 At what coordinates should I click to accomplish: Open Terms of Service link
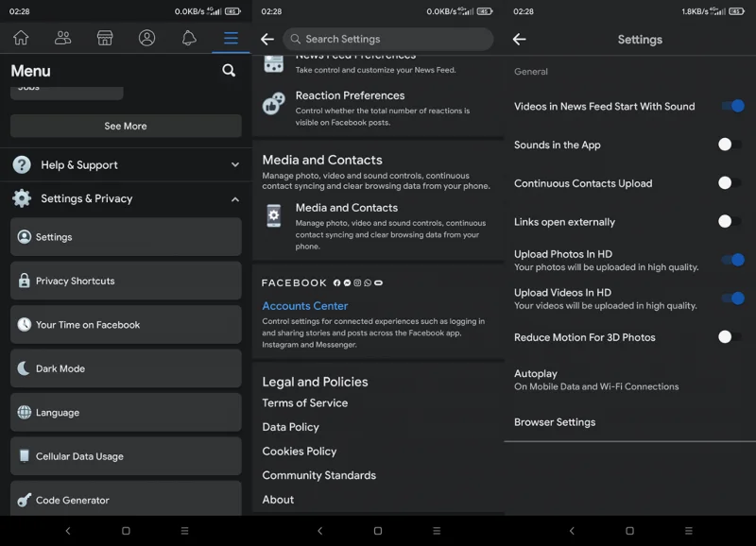[x=304, y=402]
